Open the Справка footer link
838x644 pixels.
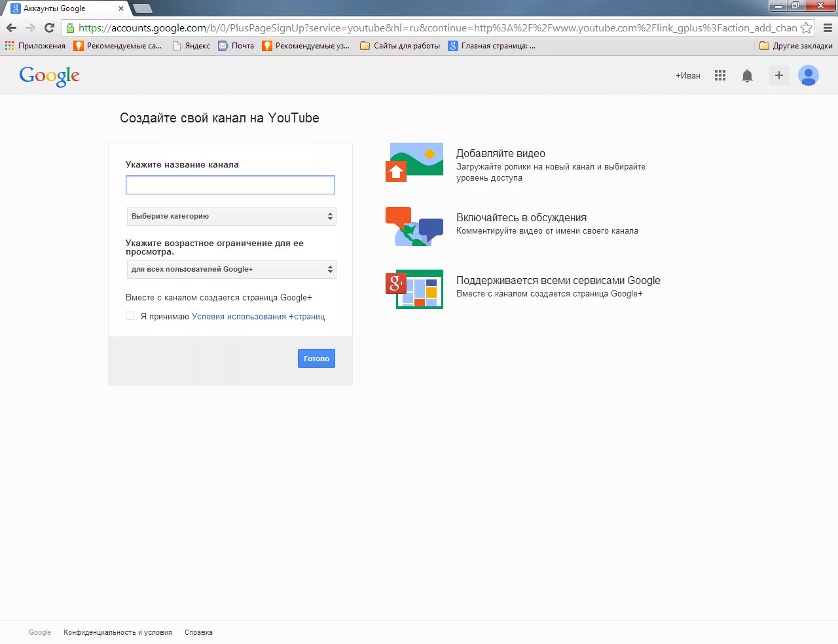[x=198, y=632]
